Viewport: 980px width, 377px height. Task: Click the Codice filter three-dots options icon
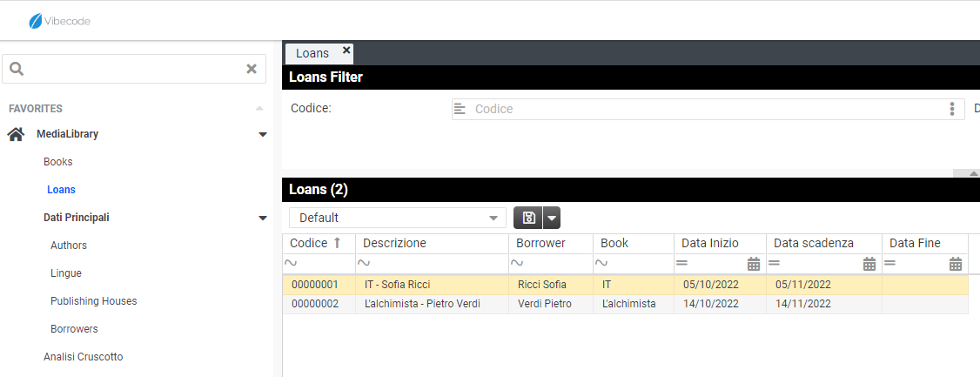(x=952, y=109)
